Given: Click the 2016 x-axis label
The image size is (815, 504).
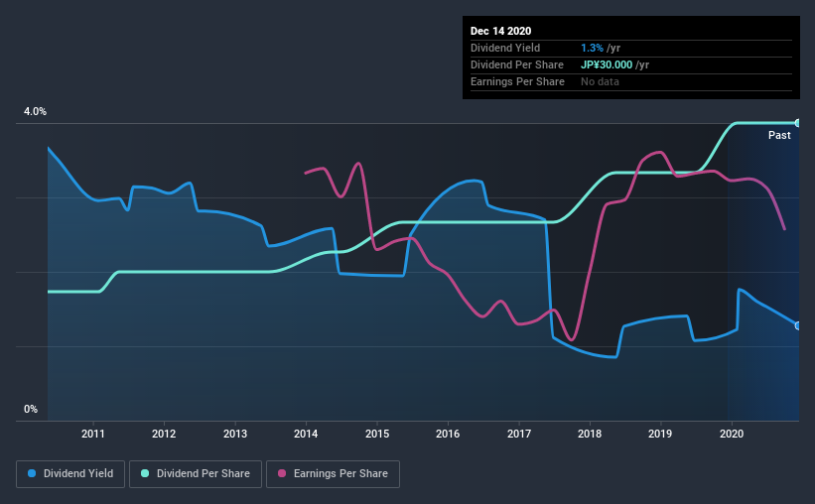Looking at the screenshot, I should [448, 434].
